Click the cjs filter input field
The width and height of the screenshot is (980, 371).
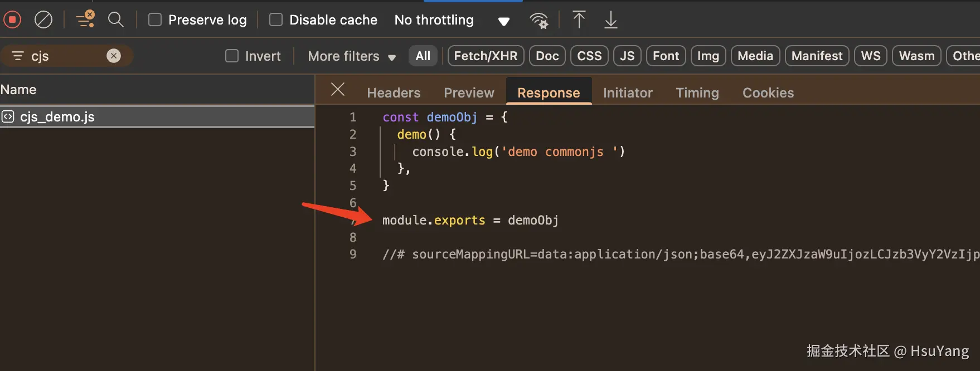pos(67,56)
